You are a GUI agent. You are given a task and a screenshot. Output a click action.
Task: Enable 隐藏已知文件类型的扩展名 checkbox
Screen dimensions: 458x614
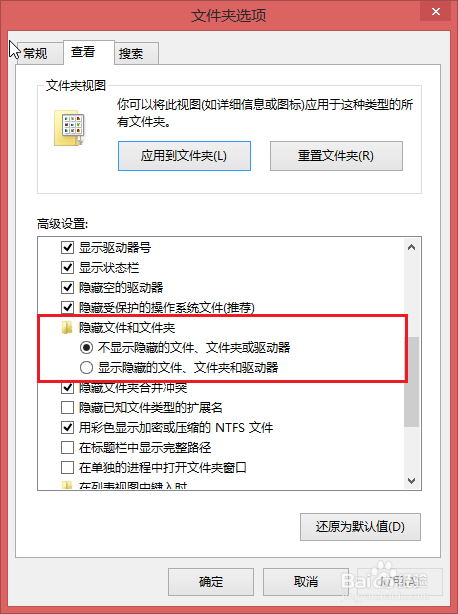tap(67, 408)
